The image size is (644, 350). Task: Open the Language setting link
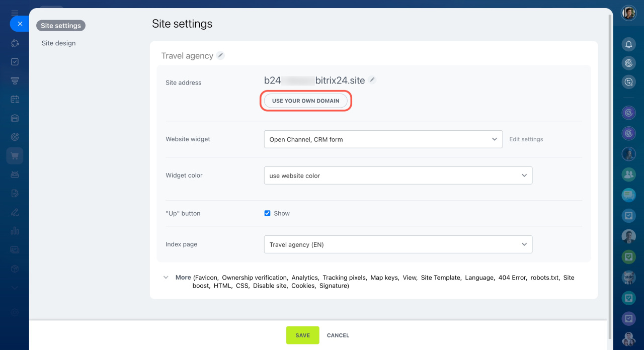(x=479, y=278)
